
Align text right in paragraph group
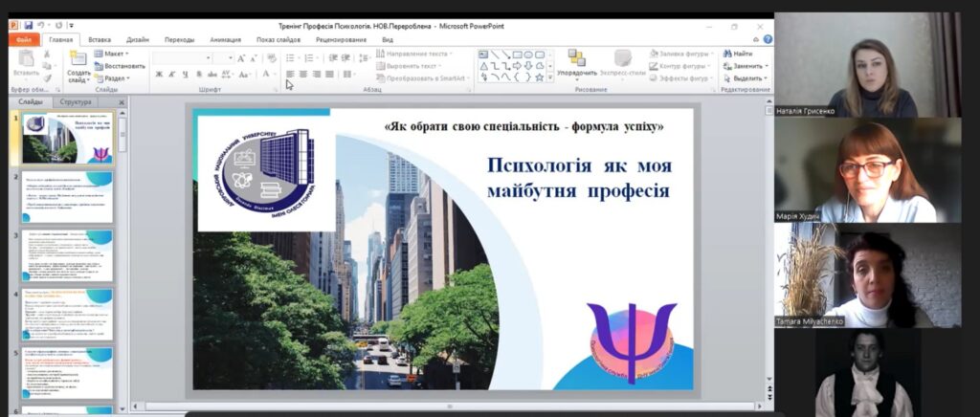coord(316,74)
